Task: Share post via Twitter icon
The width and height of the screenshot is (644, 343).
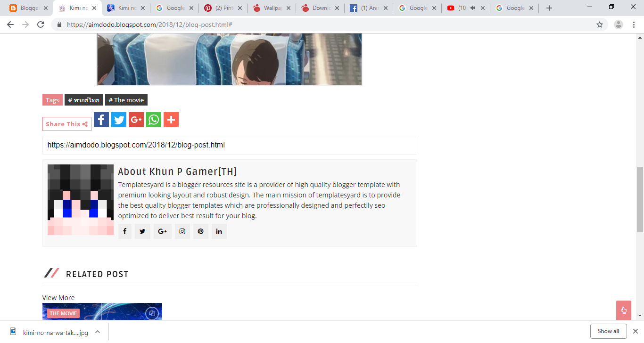Action: pyautogui.click(x=119, y=120)
